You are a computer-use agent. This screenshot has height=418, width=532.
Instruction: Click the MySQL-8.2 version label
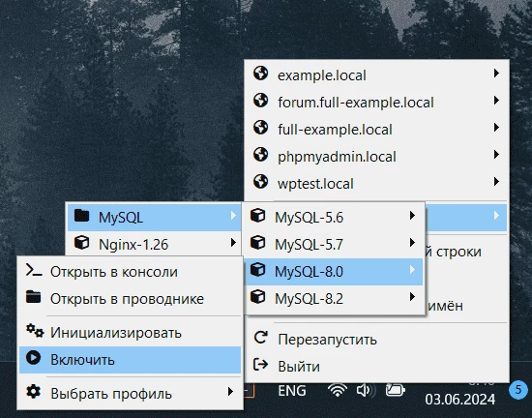[x=310, y=299]
